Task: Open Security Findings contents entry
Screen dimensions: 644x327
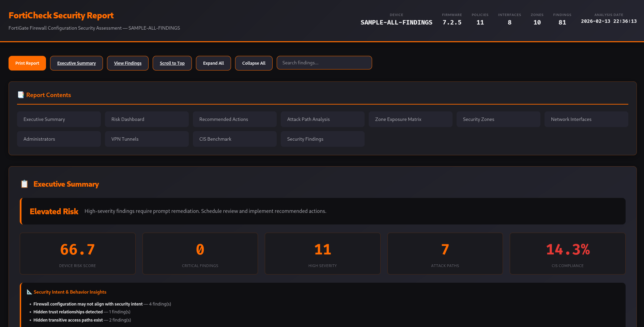Action: 323,139
